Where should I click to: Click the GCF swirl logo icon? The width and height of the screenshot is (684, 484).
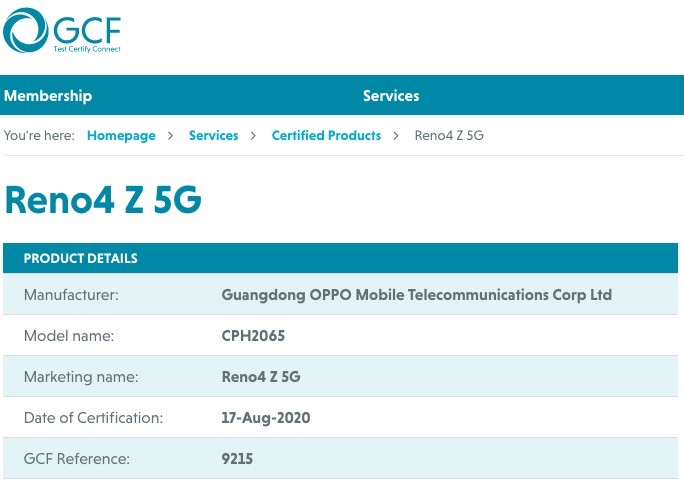[x=25, y=30]
